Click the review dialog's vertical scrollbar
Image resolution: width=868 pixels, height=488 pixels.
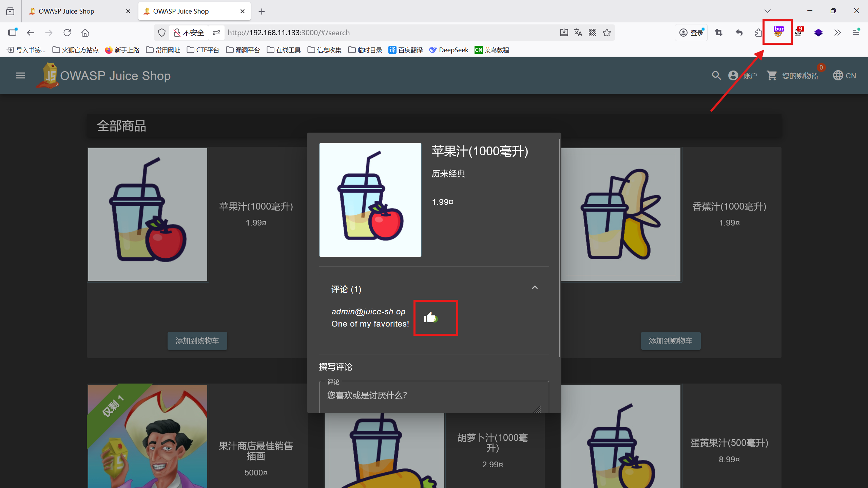[559, 248]
